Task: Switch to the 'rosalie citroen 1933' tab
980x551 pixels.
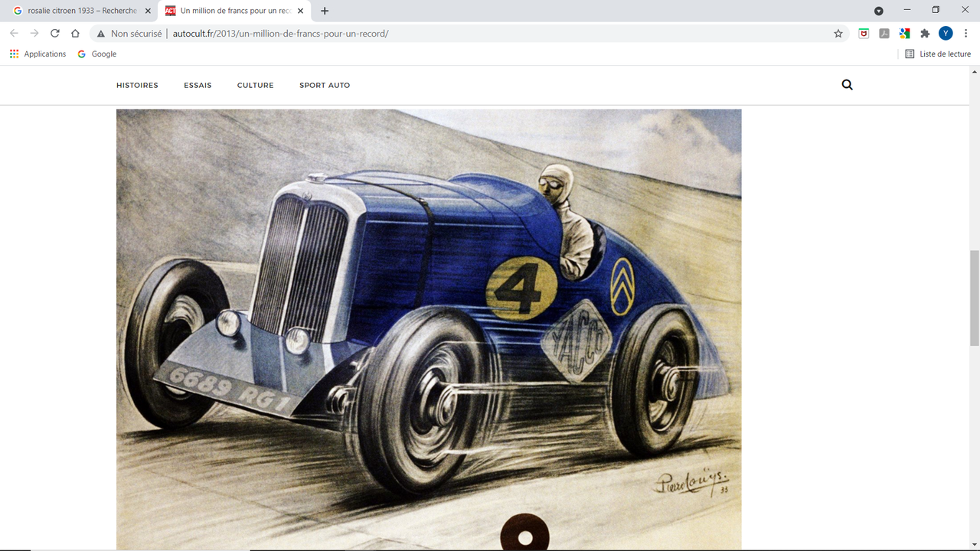Action: tap(80, 11)
